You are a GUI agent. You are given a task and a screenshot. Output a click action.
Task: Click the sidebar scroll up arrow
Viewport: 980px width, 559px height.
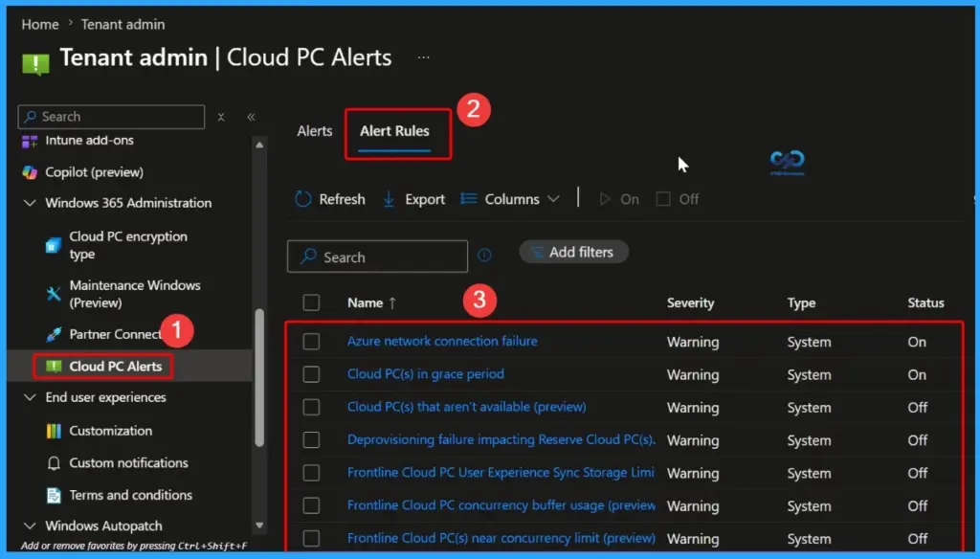(x=259, y=145)
